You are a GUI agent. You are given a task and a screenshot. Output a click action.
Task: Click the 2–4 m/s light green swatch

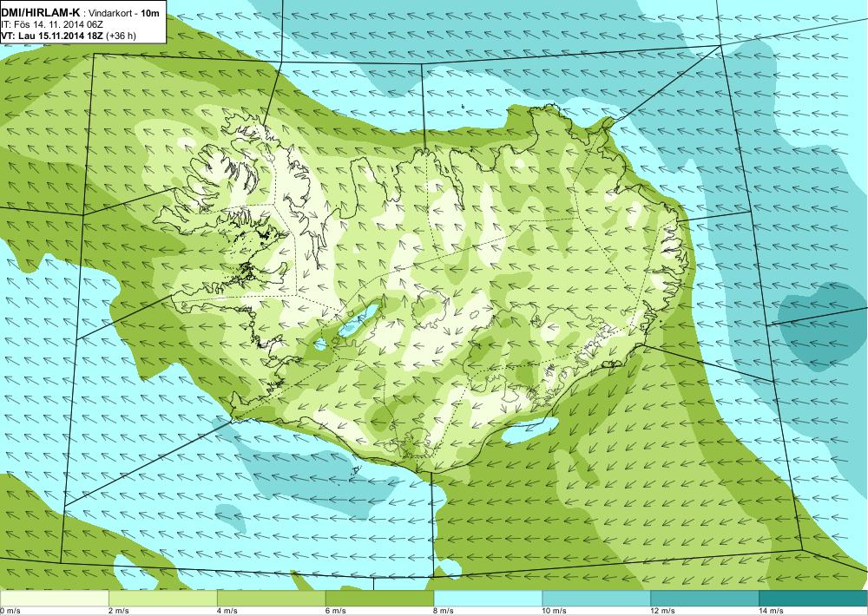coord(163,599)
